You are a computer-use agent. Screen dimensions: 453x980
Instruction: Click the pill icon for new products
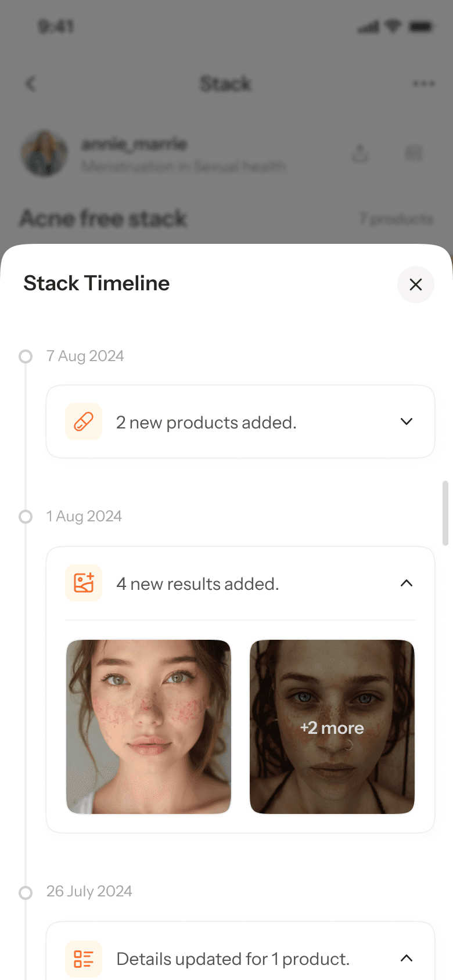[84, 421]
